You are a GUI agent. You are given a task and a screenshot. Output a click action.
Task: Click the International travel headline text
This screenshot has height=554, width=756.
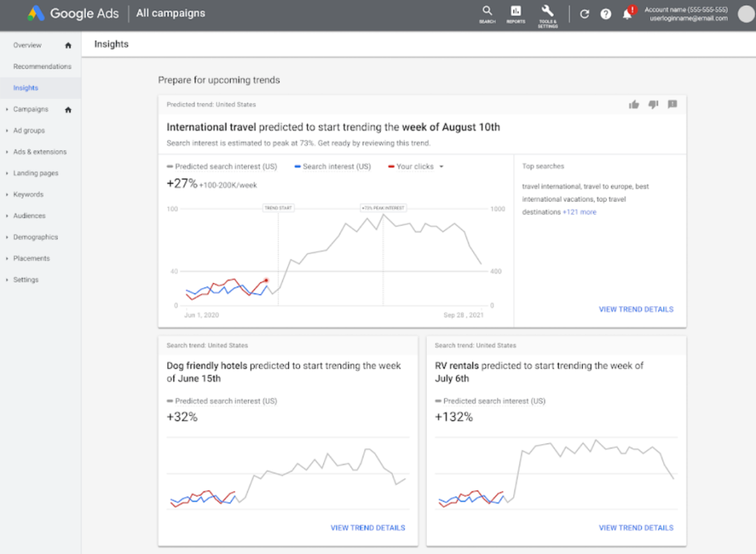[x=333, y=127]
